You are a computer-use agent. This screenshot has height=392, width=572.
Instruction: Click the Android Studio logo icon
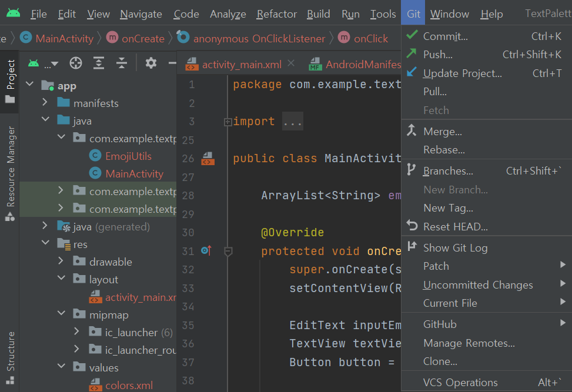[x=14, y=14]
